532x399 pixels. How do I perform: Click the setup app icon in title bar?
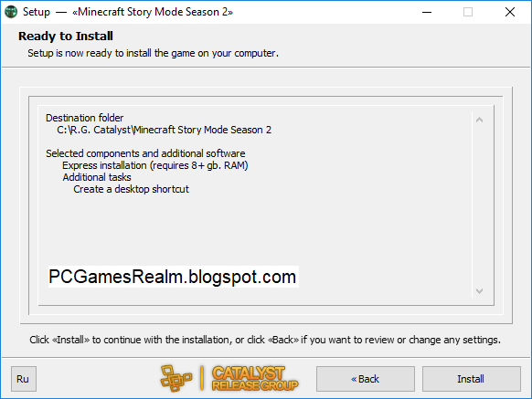click(x=11, y=12)
